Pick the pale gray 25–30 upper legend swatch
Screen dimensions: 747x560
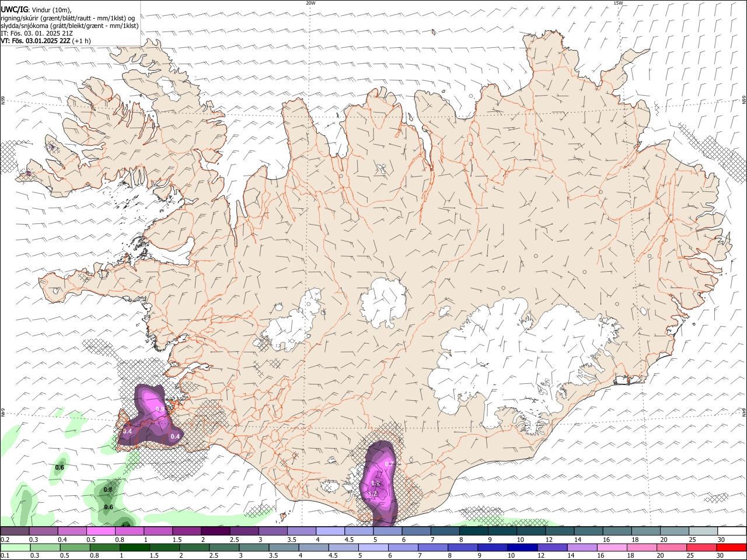tap(704, 531)
